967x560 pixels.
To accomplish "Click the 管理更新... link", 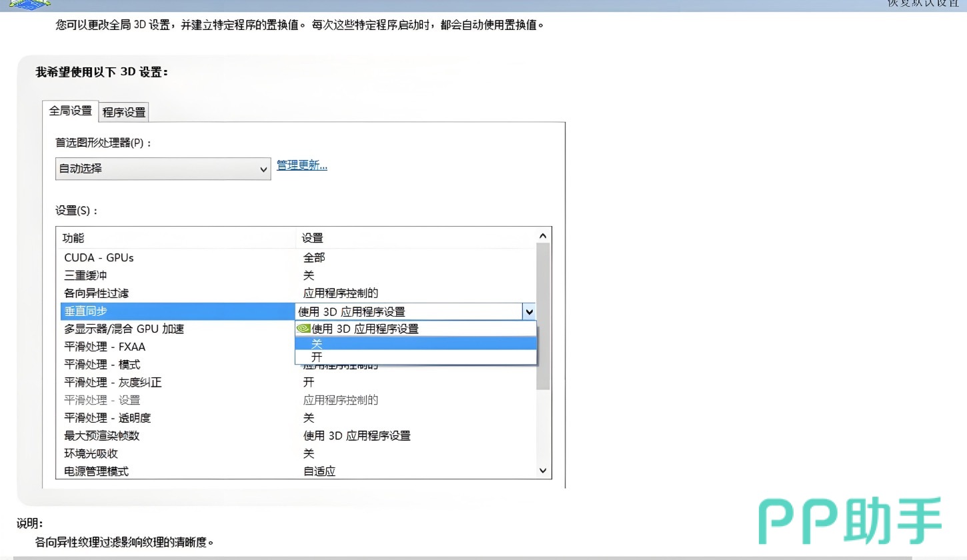I will [302, 165].
